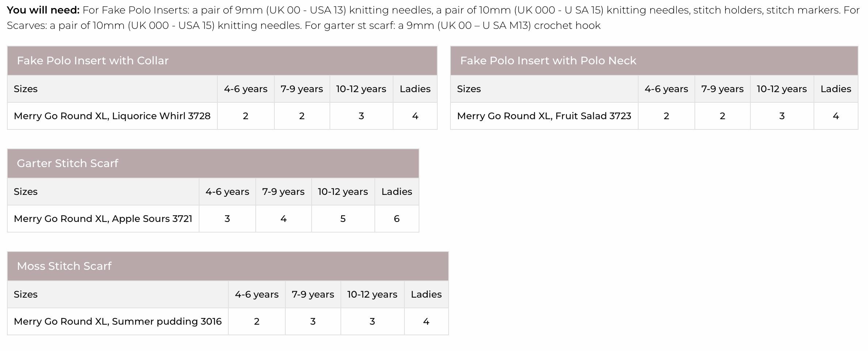
Task: Click the Ladies quantity 4 in Polo Neck table
Action: click(x=835, y=116)
